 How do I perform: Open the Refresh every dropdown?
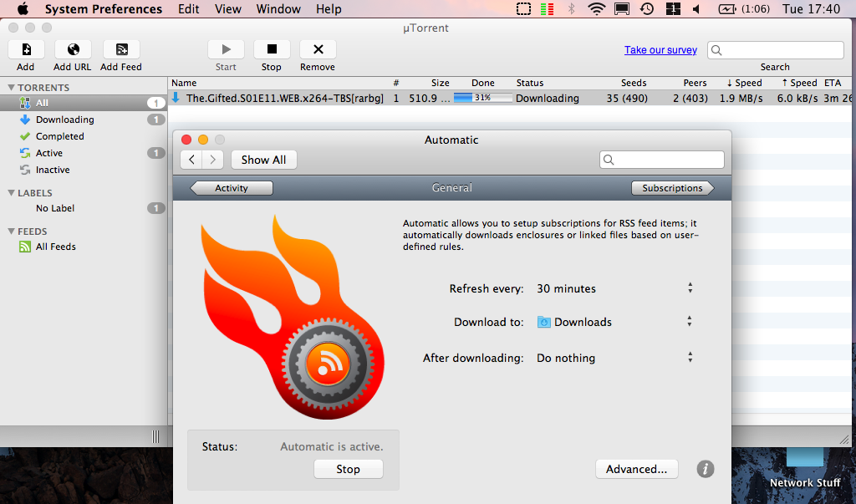(x=615, y=288)
